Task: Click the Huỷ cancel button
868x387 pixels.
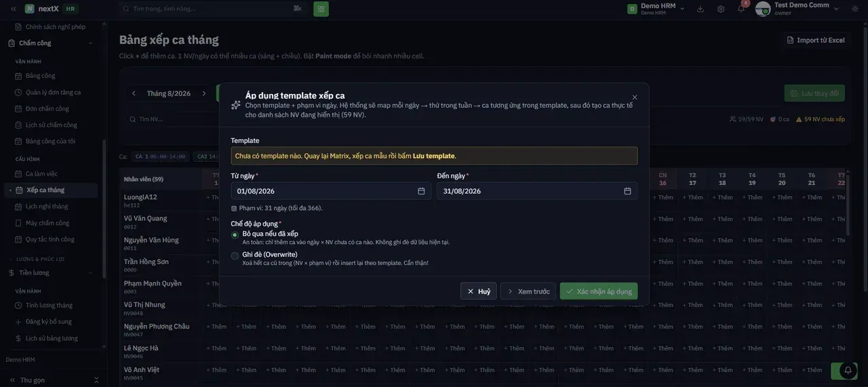Action: (x=478, y=291)
